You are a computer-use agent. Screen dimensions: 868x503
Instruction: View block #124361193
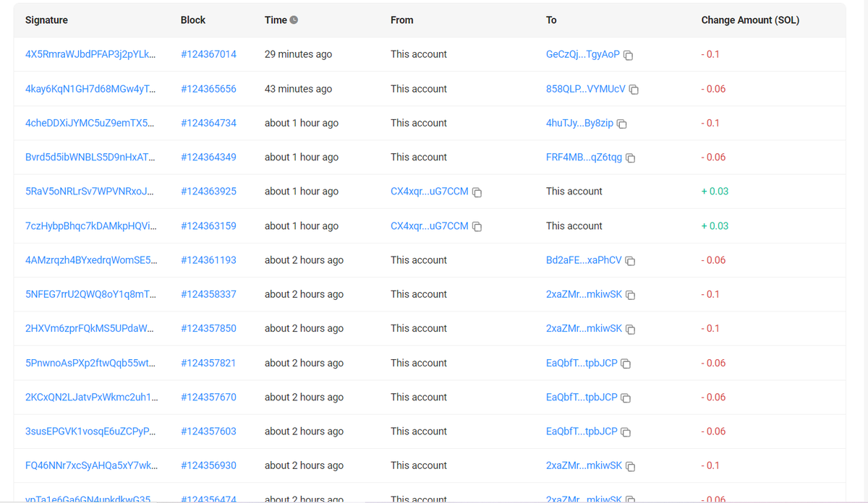tap(208, 260)
